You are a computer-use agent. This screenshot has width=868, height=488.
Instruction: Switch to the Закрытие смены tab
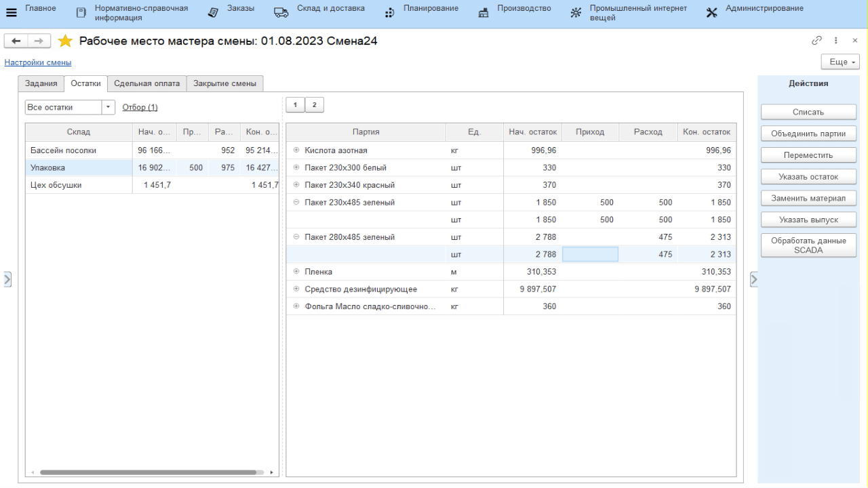[224, 83]
